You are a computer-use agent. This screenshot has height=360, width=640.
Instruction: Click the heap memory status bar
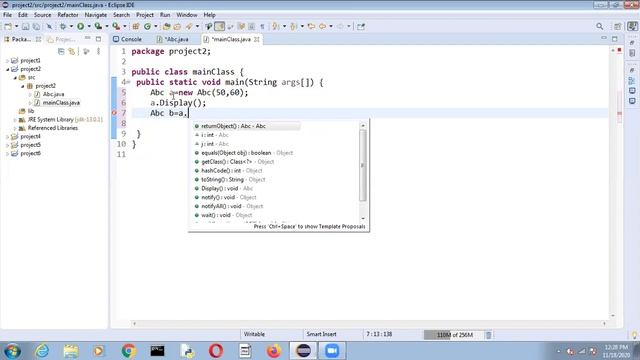(x=453, y=335)
